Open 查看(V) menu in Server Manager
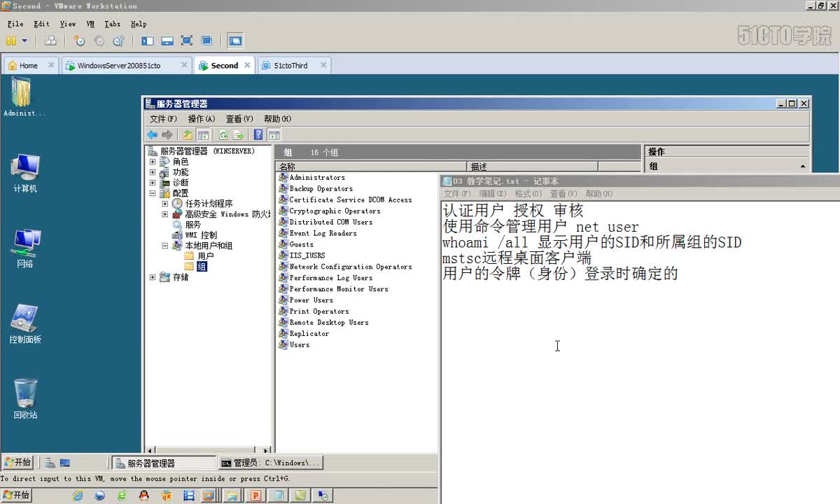Screen dimensions: 840x504 pos(239,119)
